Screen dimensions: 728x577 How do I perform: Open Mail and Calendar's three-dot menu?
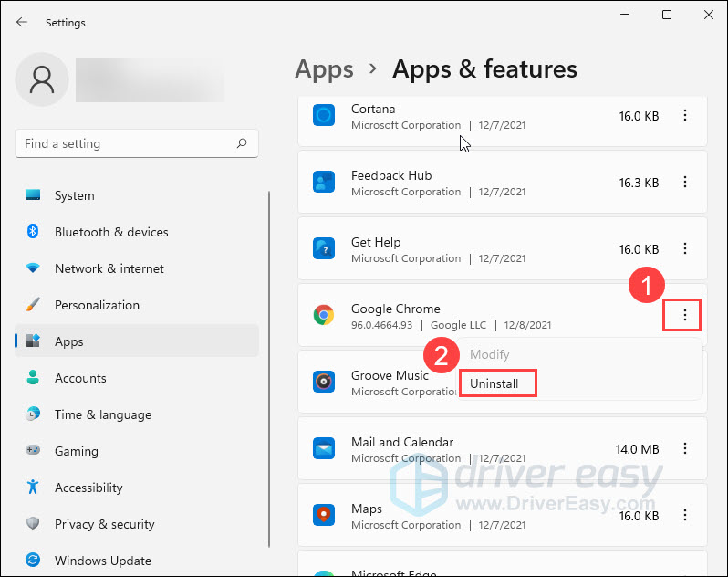pos(685,448)
